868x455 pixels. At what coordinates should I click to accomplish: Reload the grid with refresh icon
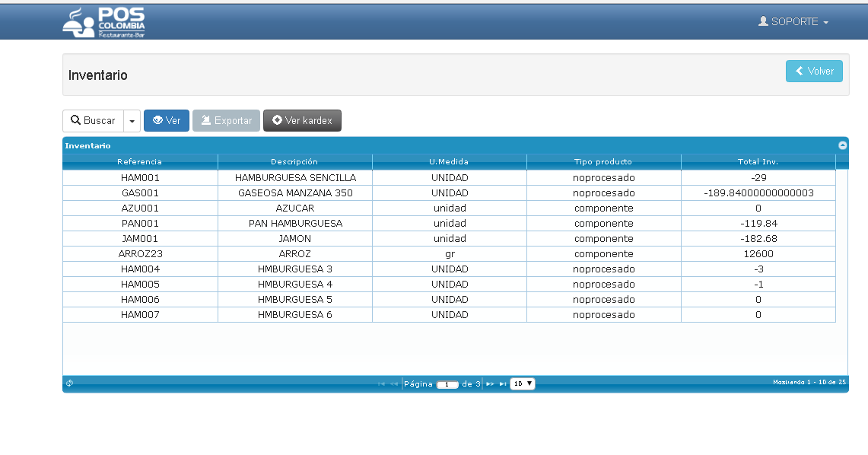pos(70,383)
